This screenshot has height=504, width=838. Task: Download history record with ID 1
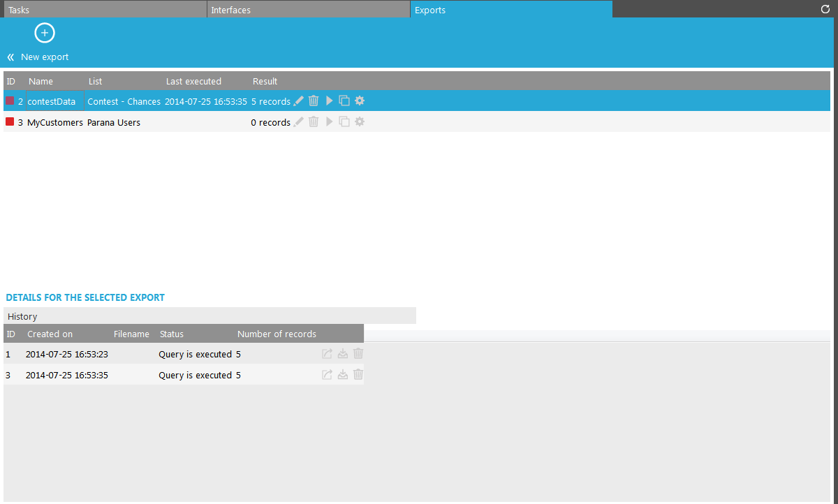tap(343, 354)
